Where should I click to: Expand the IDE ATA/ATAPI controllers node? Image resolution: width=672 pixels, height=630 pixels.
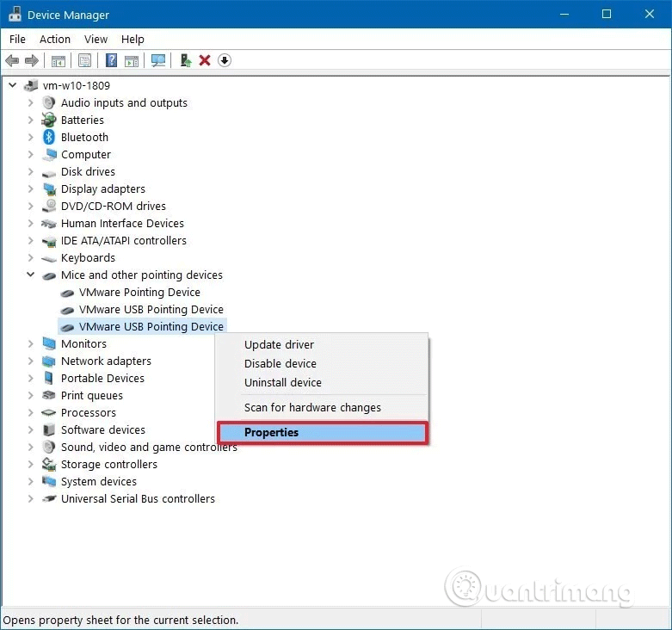[x=30, y=240]
